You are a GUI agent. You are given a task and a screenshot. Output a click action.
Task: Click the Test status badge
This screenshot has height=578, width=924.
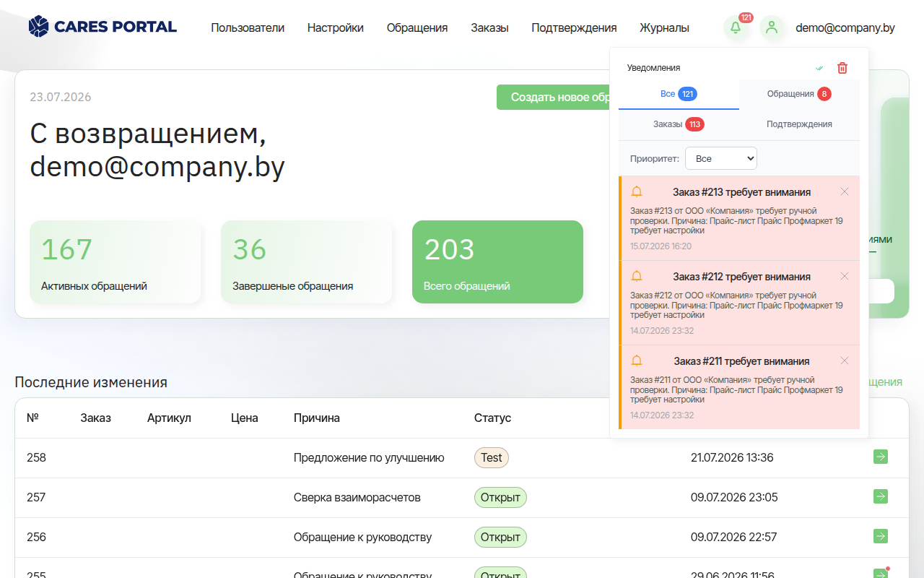pos(492,457)
